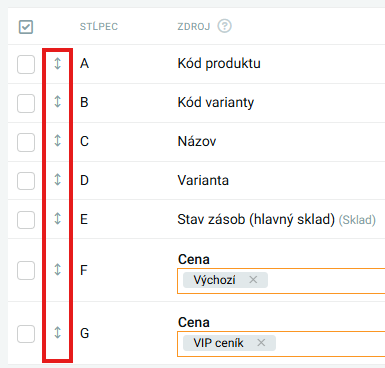Open the Cena pricelist field in row G
This screenshot has width=385, height=368.
pyautogui.click(x=281, y=344)
